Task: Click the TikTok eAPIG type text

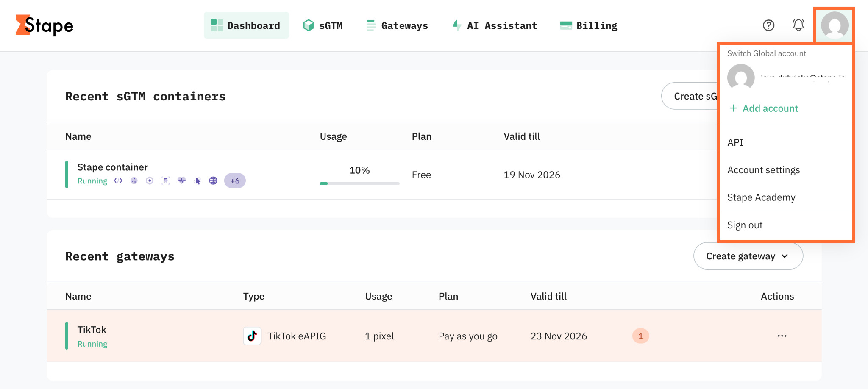Action: [297, 336]
